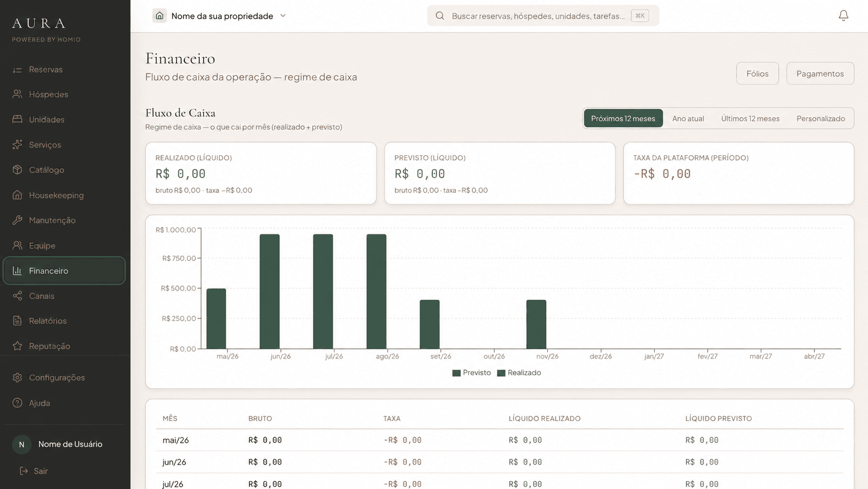This screenshot has width=868, height=489.
Task: Select the Personalizado period tab
Action: [820, 118]
